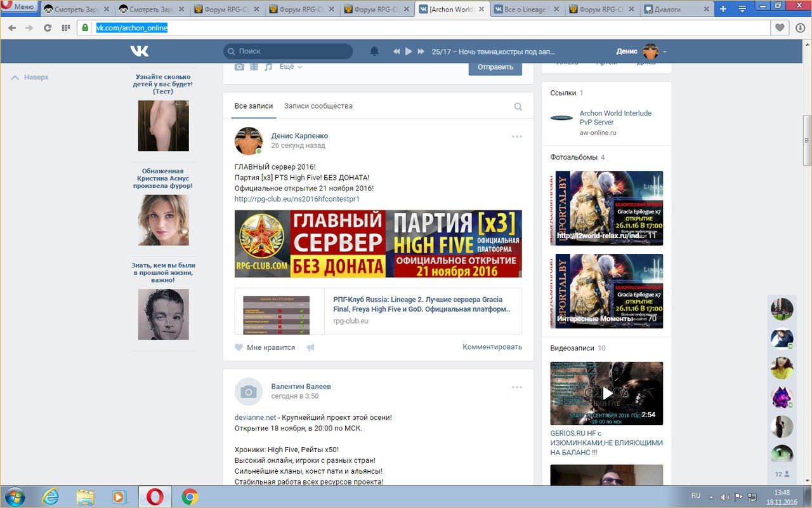
Task: Open l2world-relax.ru photo album thumbnail
Action: tap(606, 208)
